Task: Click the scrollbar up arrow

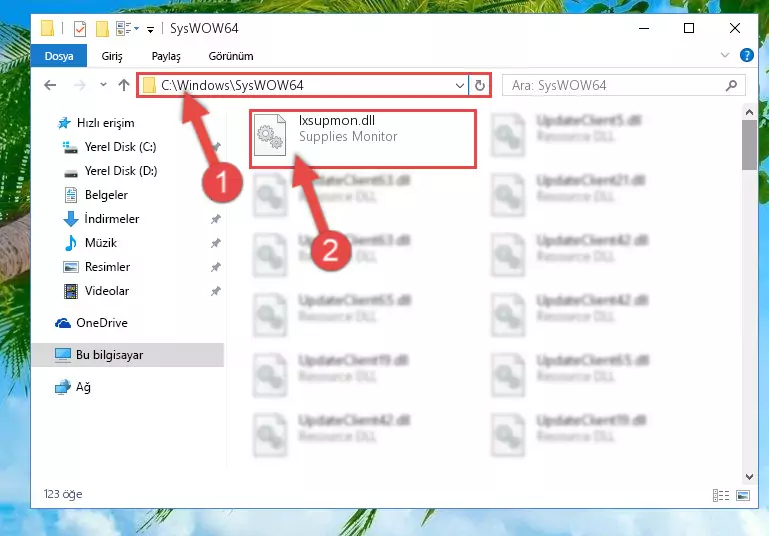Action: pos(749,112)
